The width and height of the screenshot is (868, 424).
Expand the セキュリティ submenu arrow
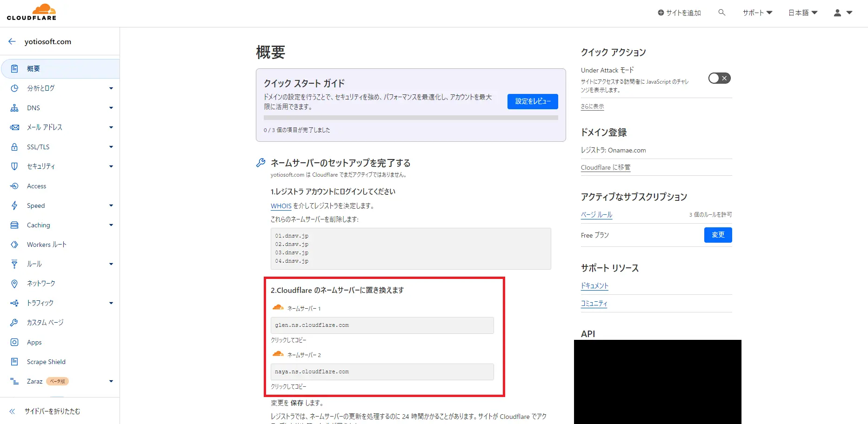111,166
